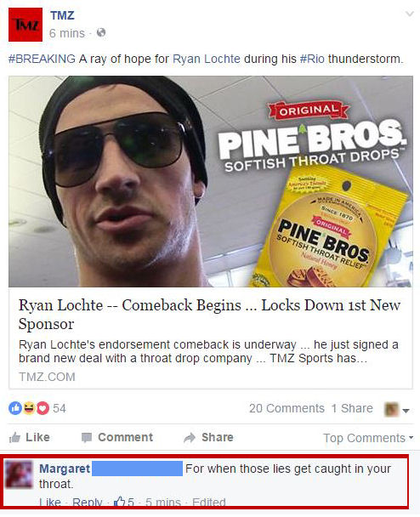Like the post with thumbs-up button
The image size is (420, 517).
(x=30, y=437)
